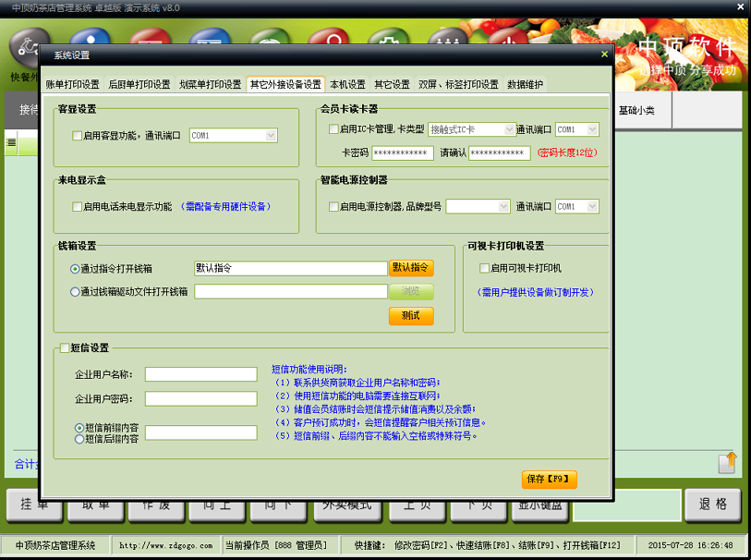
Task: Select 通过指令打开钱箱 radio button
Action: tap(75, 269)
